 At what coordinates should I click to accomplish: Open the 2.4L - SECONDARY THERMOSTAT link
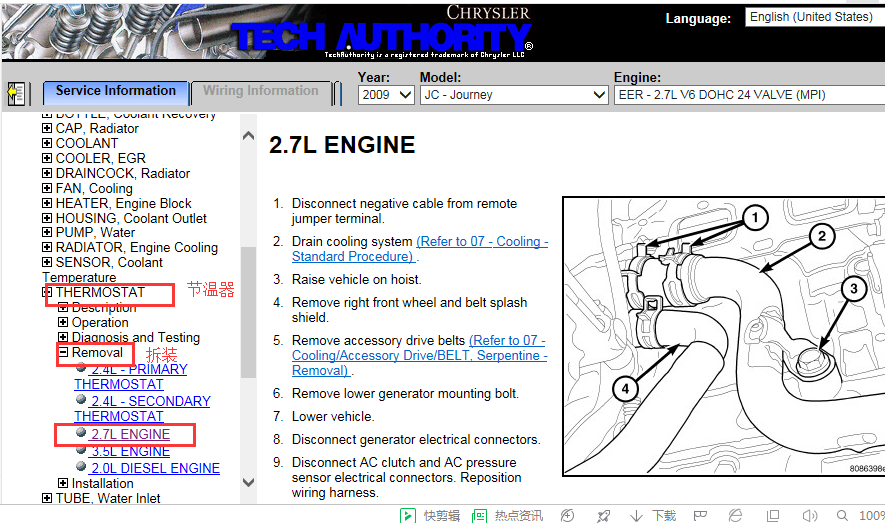[x=142, y=408]
